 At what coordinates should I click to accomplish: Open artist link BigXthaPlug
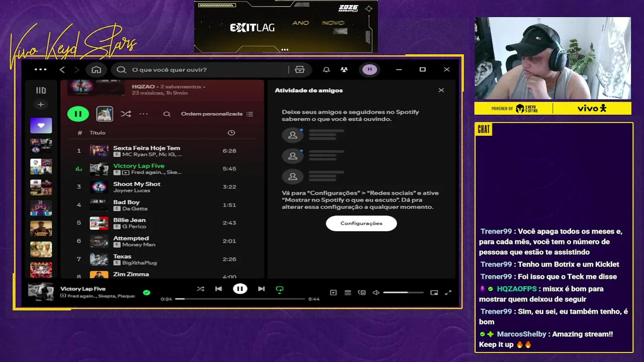point(139,263)
